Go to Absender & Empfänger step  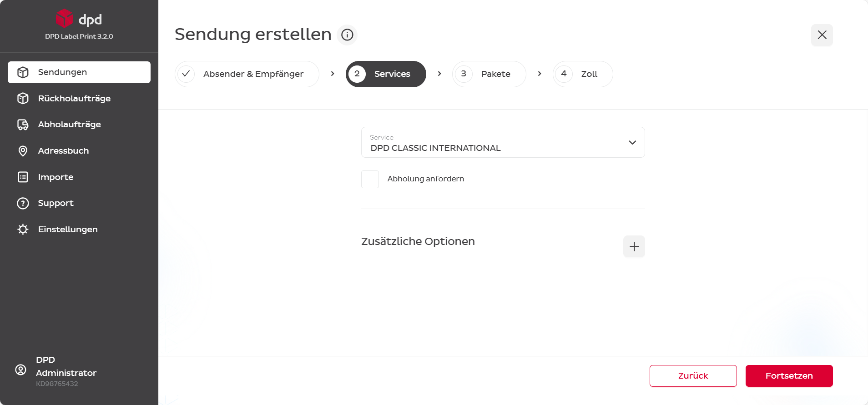pos(247,74)
